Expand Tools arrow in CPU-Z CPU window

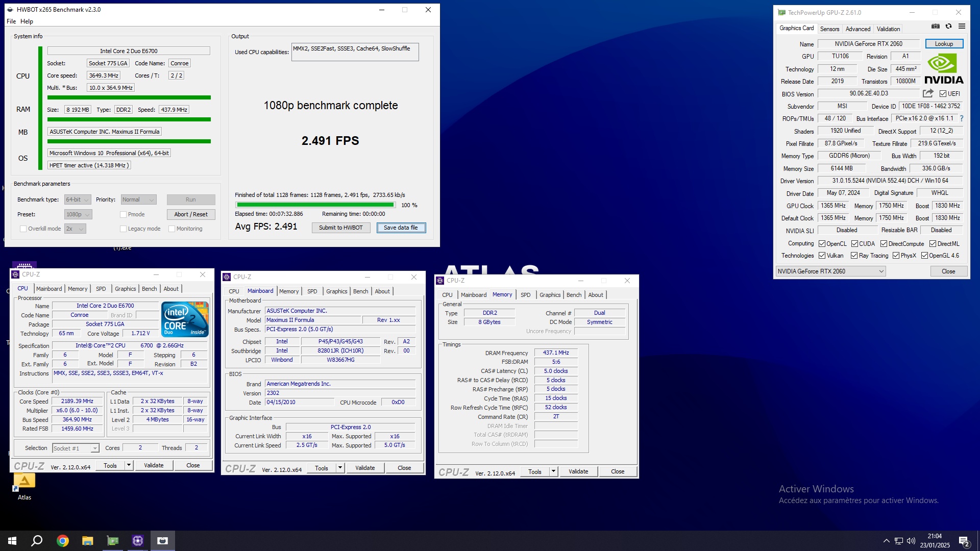(x=129, y=465)
